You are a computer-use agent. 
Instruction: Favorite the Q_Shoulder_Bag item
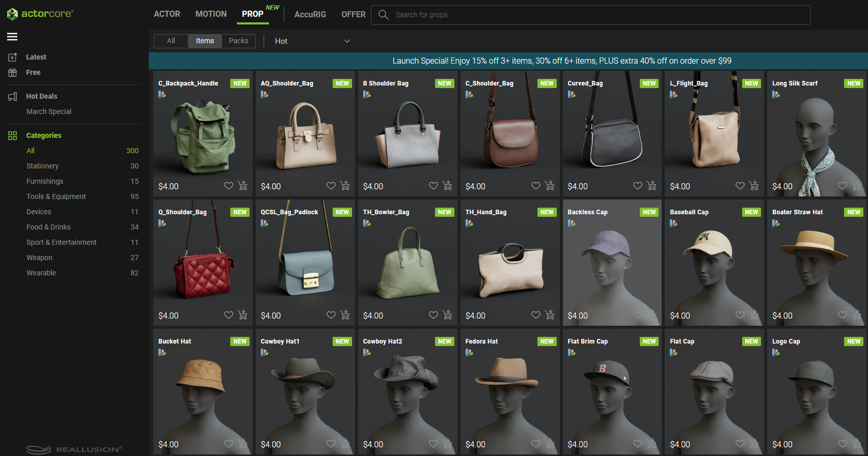[x=229, y=315]
